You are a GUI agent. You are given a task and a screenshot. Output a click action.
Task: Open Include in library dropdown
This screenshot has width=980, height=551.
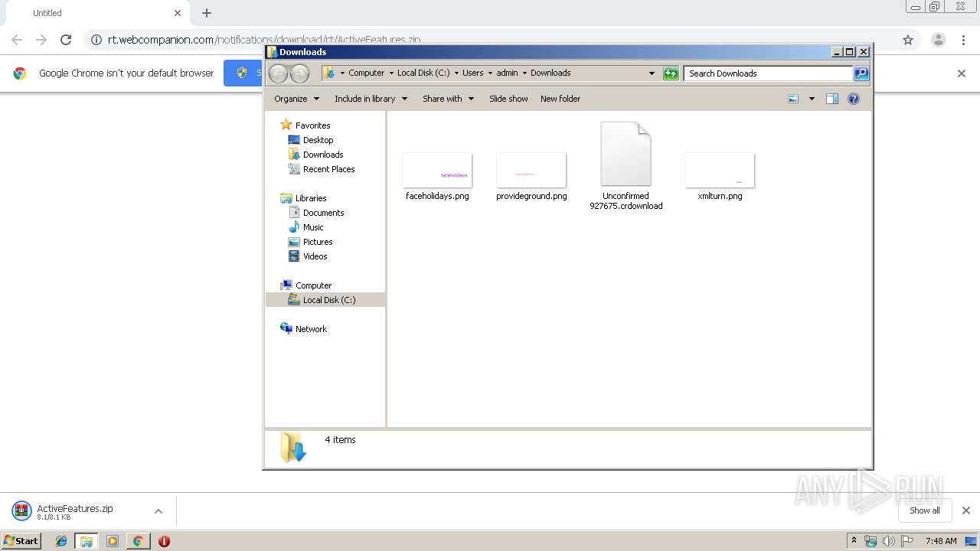371,99
